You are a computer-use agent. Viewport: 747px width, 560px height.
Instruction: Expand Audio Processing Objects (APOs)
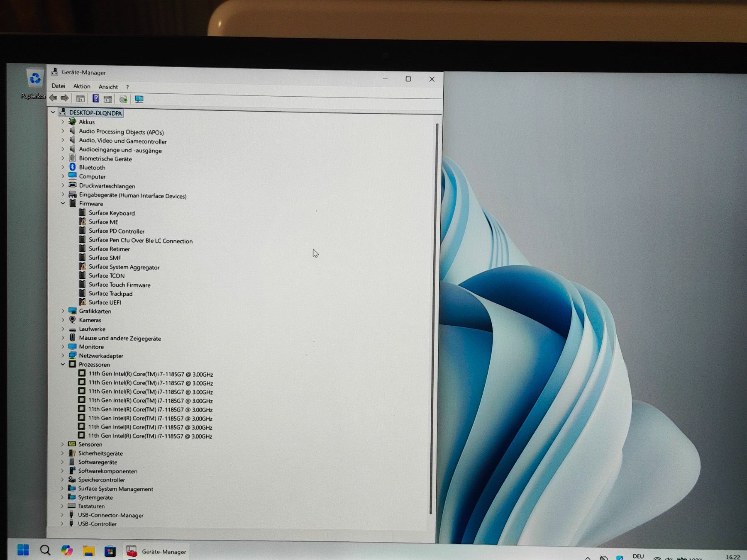tap(63, 131)
